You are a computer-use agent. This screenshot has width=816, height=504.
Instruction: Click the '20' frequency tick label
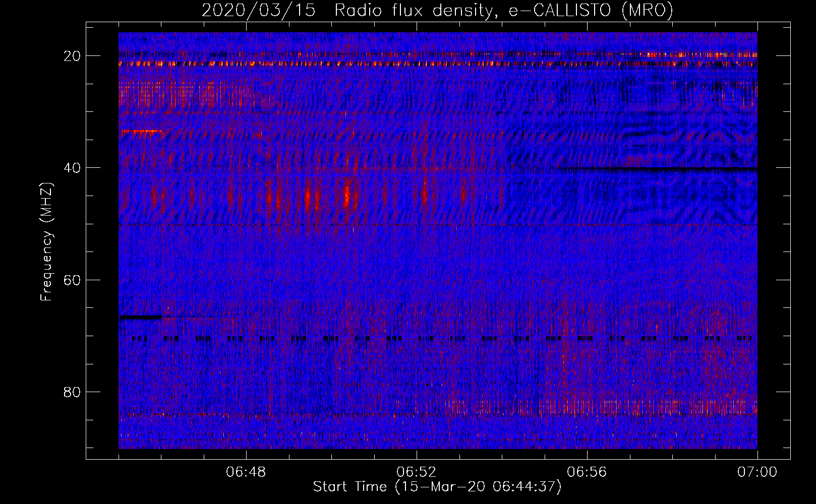[73, 56]
